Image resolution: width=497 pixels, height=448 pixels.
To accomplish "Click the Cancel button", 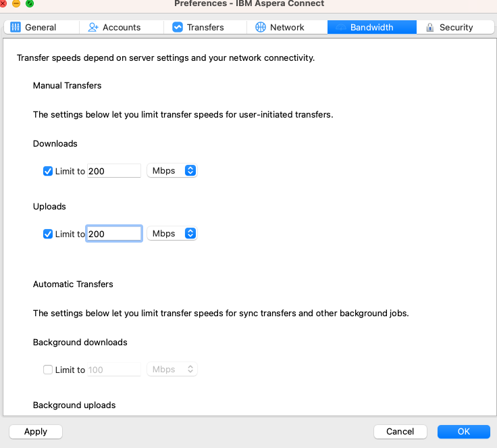I will (x=400, y=432).
